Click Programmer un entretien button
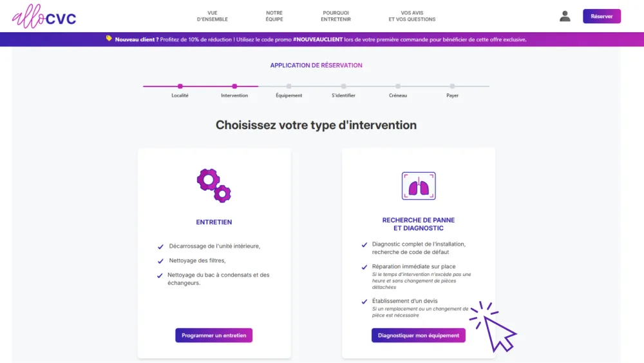Screen dimensions: 644x363 214,335
